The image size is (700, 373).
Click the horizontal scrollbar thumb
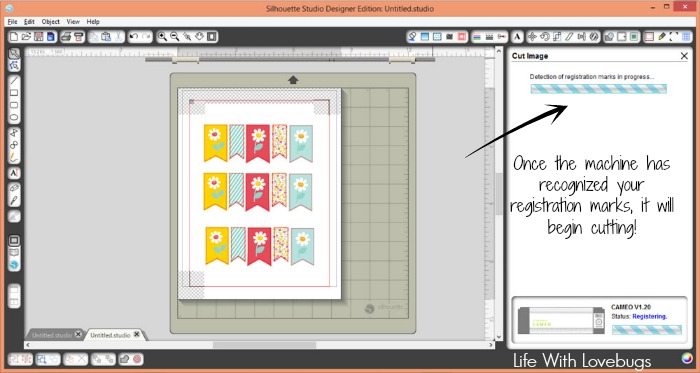264,345
